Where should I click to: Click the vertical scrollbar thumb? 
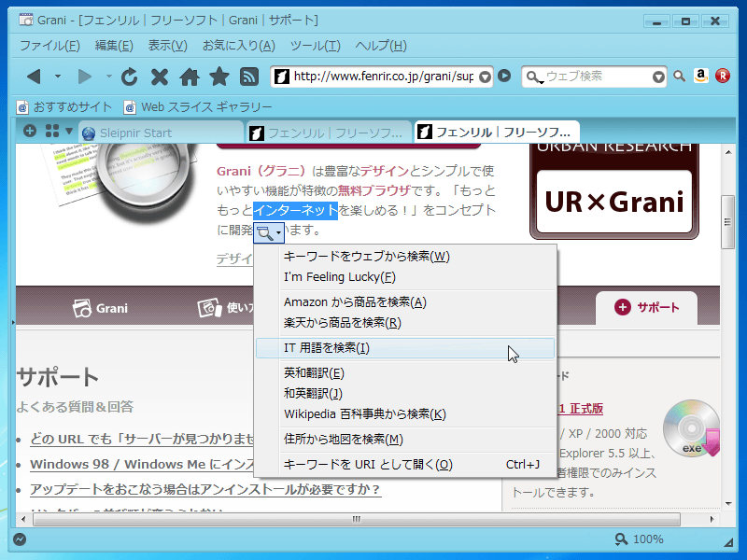728,222
